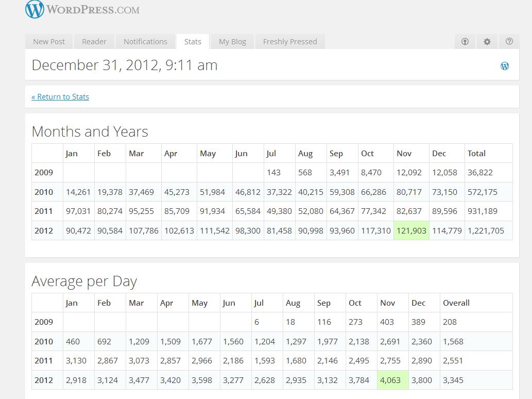532x399 pixels.
Task: Open the gear settings icon tab
Action: (487, 42)
